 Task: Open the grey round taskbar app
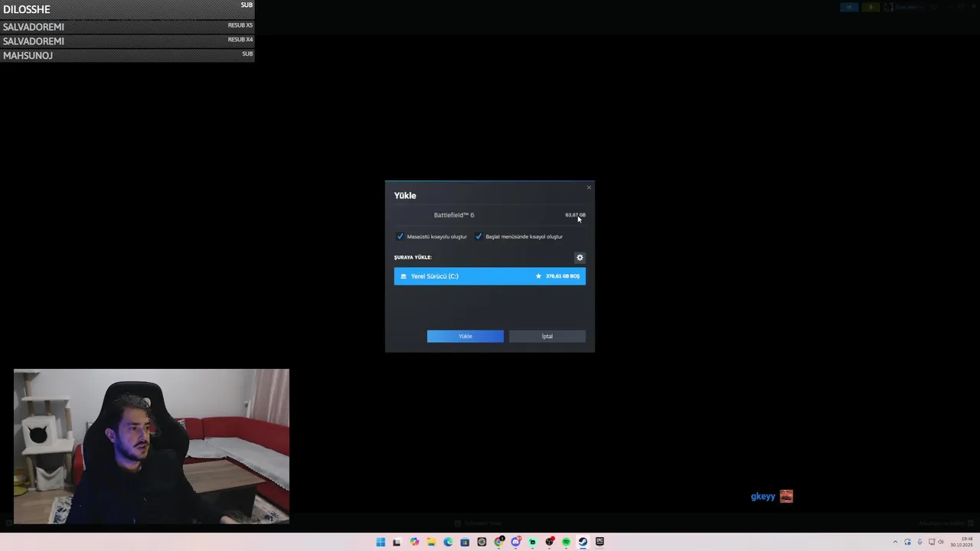(x=482, y=542)
